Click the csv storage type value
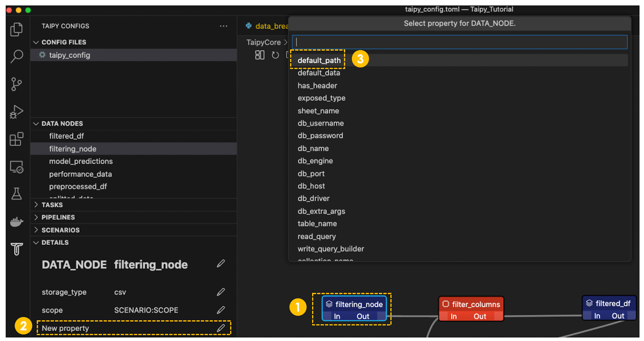 [120, 292]
